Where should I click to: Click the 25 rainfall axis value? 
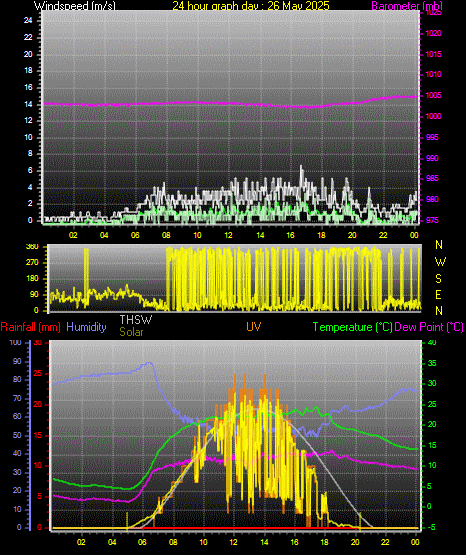pos(38,373)
